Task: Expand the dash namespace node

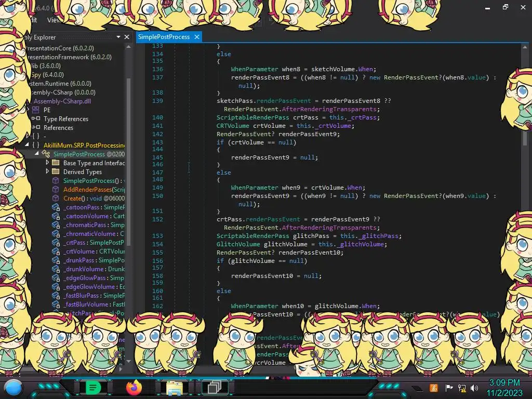Action: click(x=28, y=136)
